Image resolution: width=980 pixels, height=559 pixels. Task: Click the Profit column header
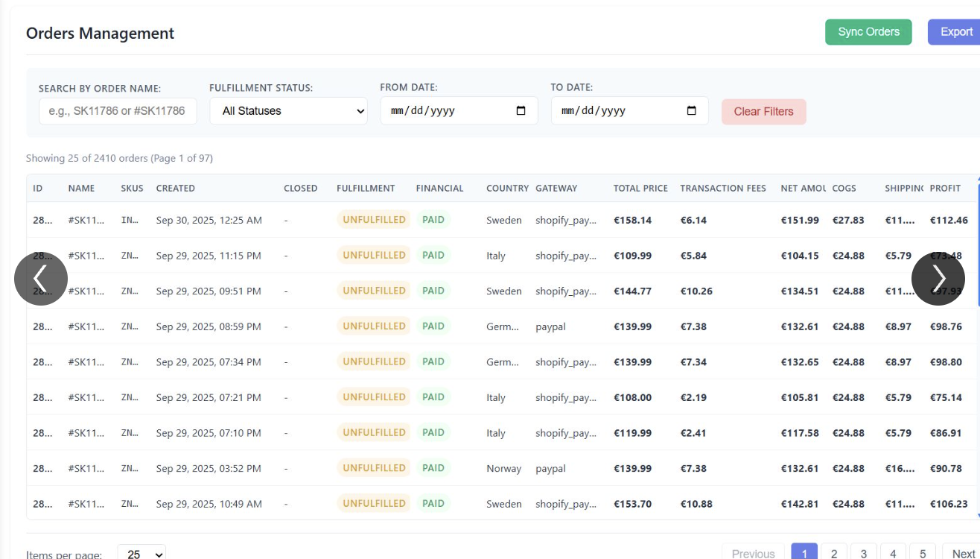point(945,189)
